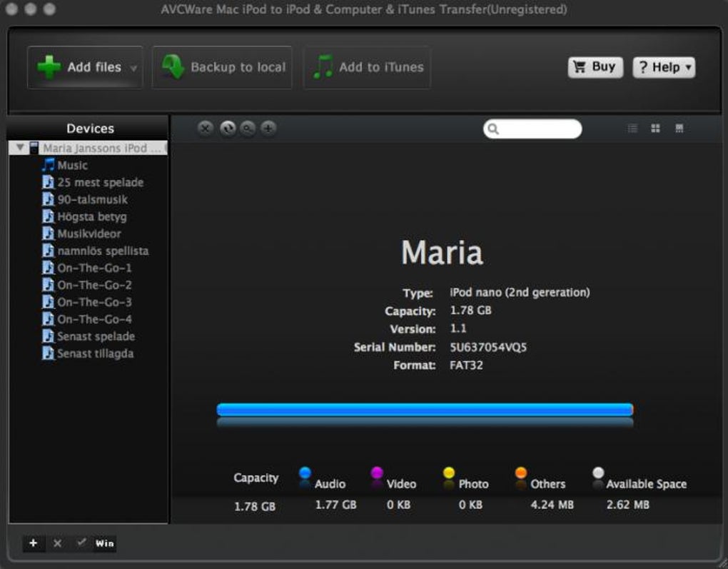The image size is (728, 569).
Task: Open the Senast spelade playlist
Action: [96, 336]
